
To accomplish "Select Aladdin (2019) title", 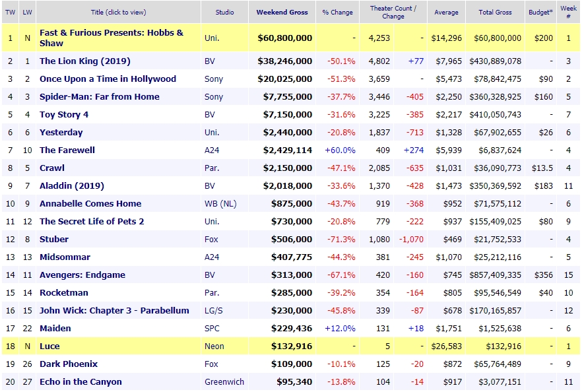I will tap(72, 186).
